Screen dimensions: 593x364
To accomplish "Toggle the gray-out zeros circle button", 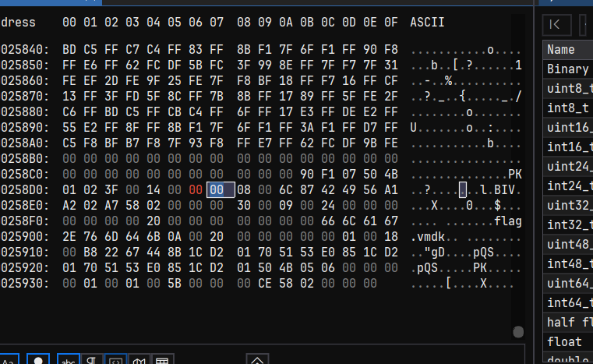I will (38, 359).
